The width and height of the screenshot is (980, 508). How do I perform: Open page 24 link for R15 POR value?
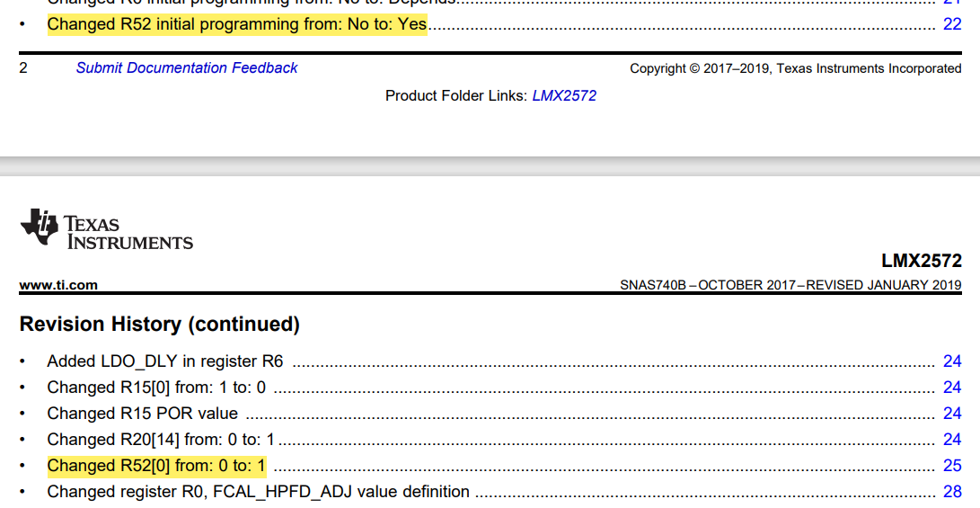coord(952,414)
